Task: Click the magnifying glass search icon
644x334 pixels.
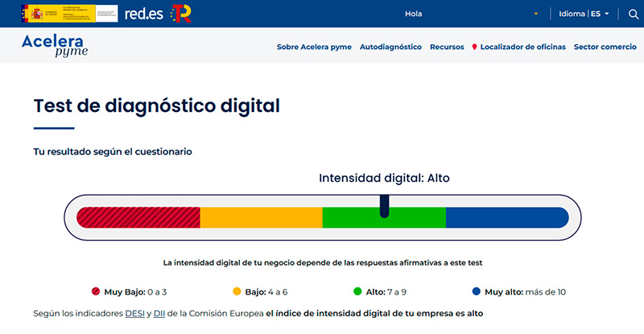Action: 633,14
